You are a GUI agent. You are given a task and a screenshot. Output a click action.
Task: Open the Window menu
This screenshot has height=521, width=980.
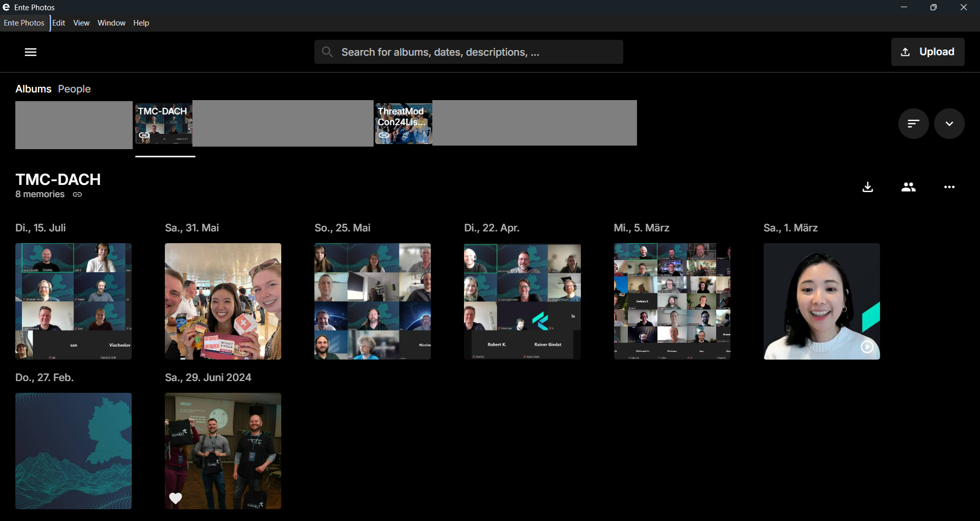[x=111, y=23]
